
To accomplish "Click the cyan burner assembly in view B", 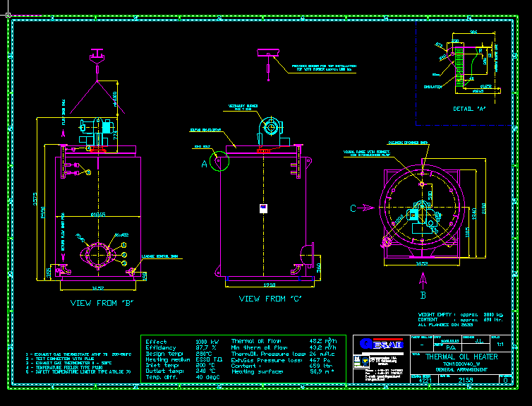I will pos(96,131).
